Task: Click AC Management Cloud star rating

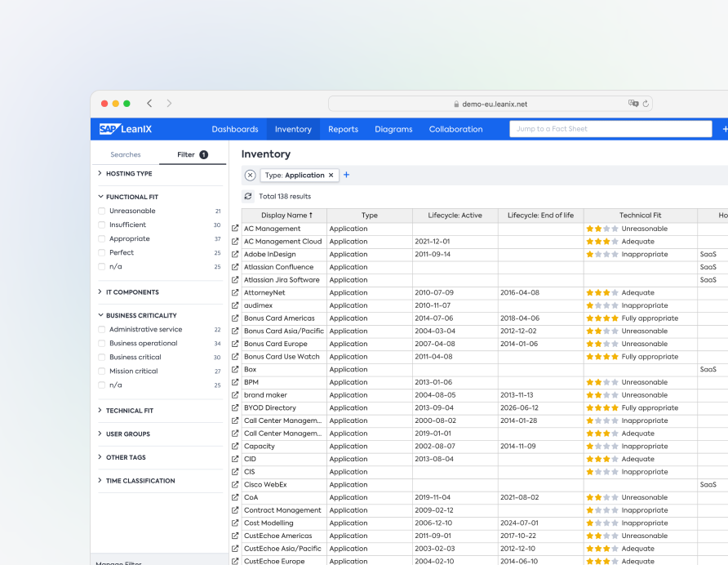Action: coord(602,241)
